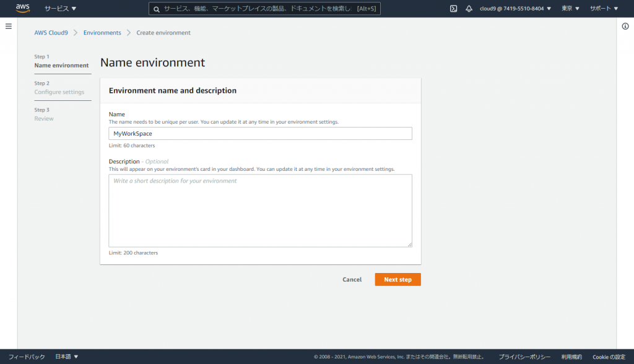Expand the サポート support menu
Screen dimensions: 634x364
[x=604, y=9]
